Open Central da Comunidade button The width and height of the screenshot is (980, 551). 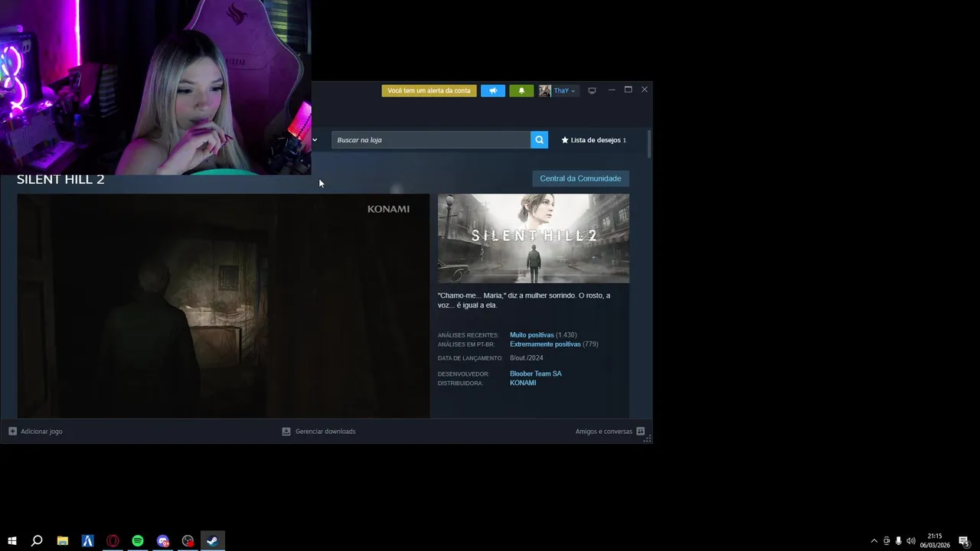pos(580,178)
